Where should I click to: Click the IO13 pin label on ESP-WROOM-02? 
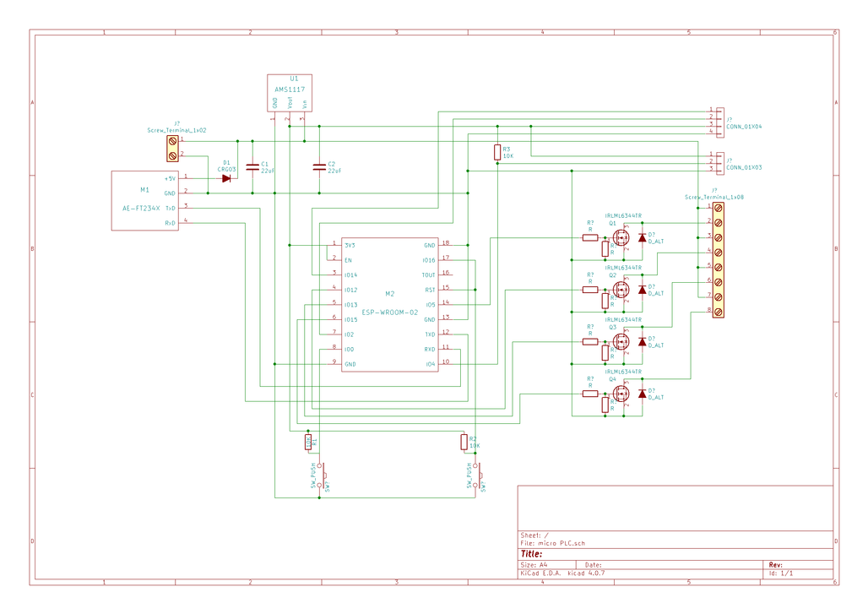point(350,305)
